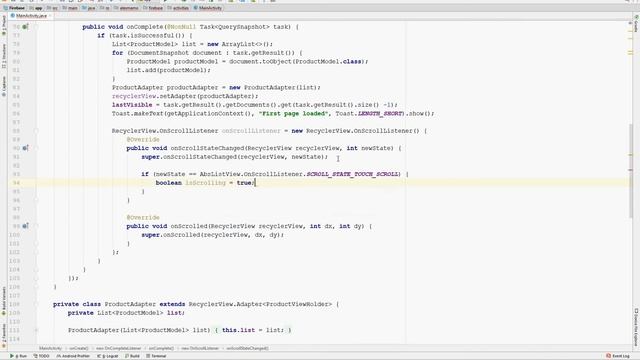Click MainActivity in the bottom breadcrumb

50,348
